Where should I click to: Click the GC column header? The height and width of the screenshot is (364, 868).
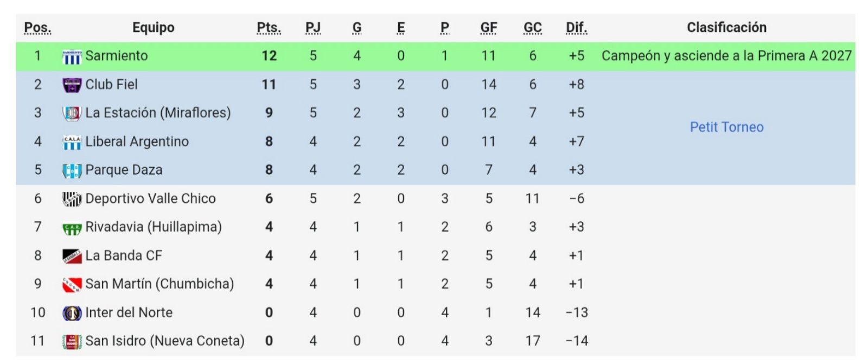click(x=533, y=28)
